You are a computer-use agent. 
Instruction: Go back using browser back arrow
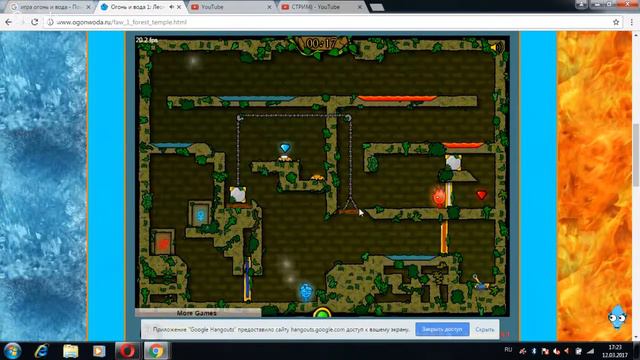(x=9, y=22)
